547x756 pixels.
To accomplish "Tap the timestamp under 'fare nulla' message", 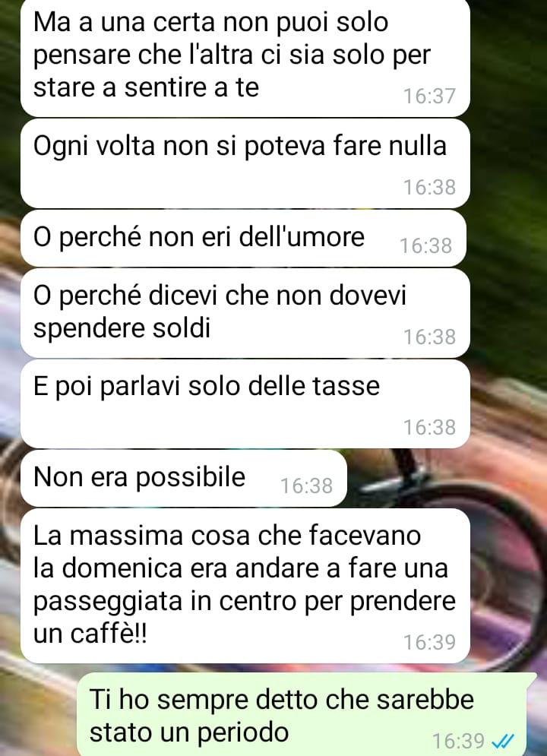I will point(429,187).
